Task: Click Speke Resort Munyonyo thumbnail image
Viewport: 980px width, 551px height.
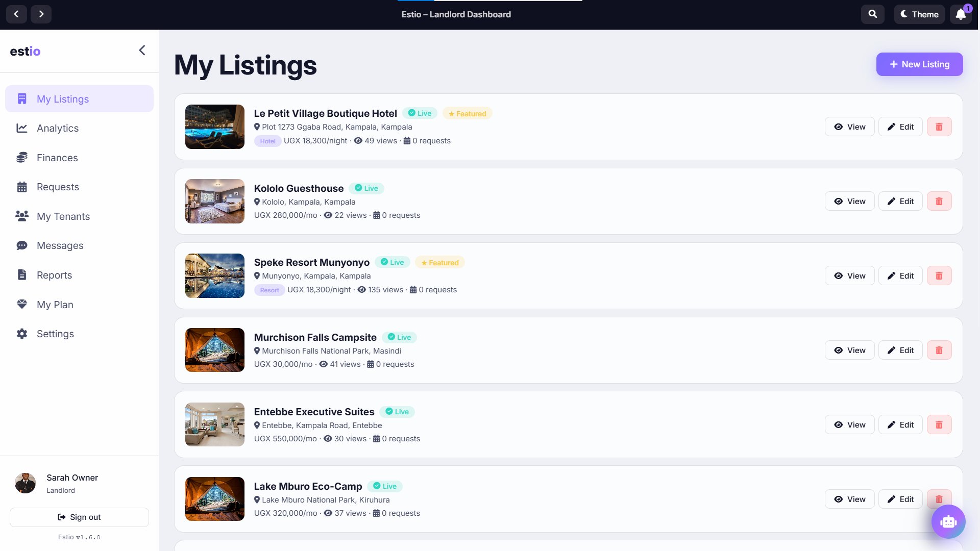Action: (215, 276)
